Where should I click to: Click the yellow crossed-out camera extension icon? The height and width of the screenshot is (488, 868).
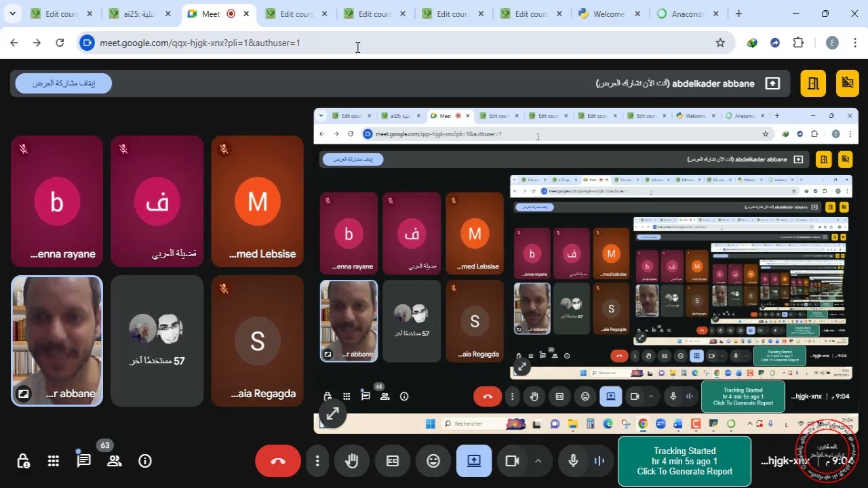847,83
